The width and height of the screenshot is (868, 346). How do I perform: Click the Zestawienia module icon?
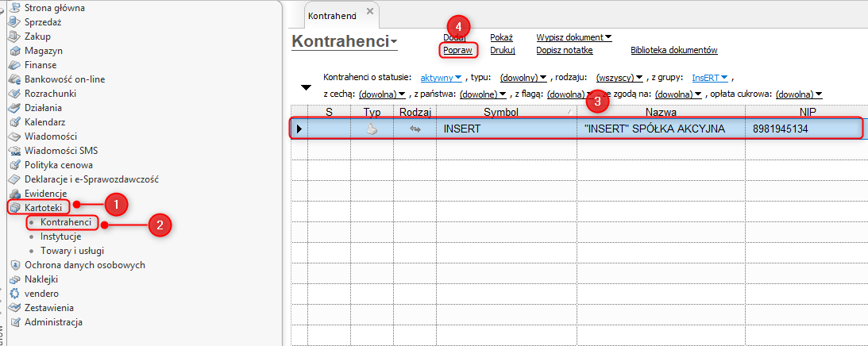15,308
